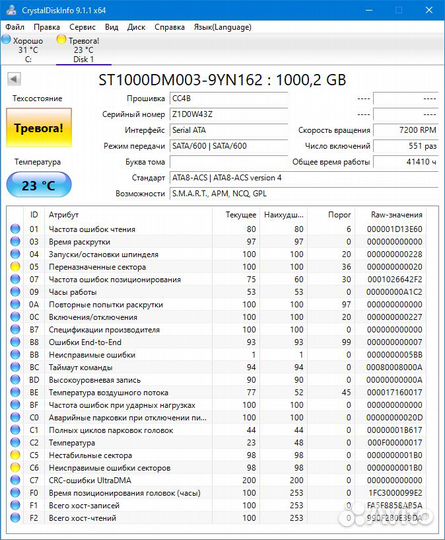Click the blue status icon for attribute 0A
Screen dimensions: 445x540
pyautogui.click(x=15, y=304)
